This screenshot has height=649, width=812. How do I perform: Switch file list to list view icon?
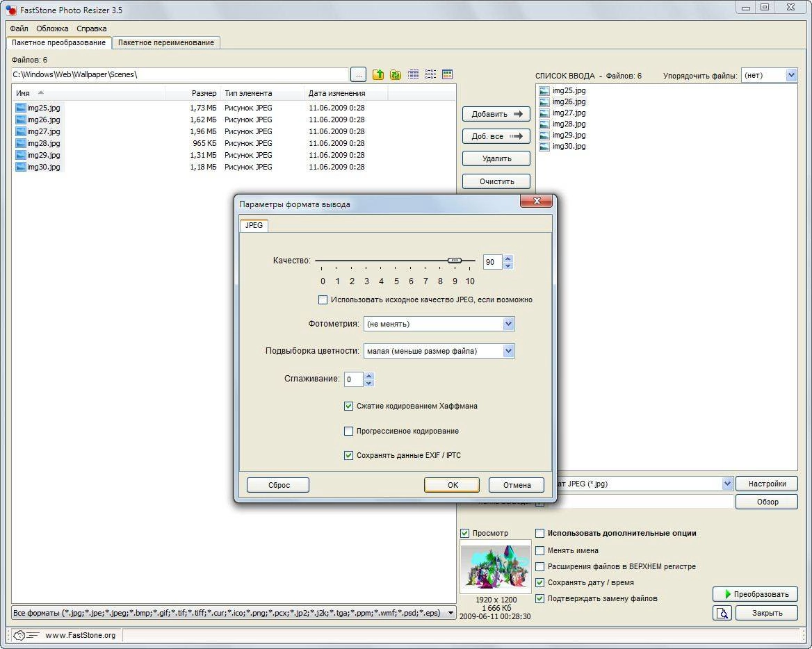[x=430, y=74]
